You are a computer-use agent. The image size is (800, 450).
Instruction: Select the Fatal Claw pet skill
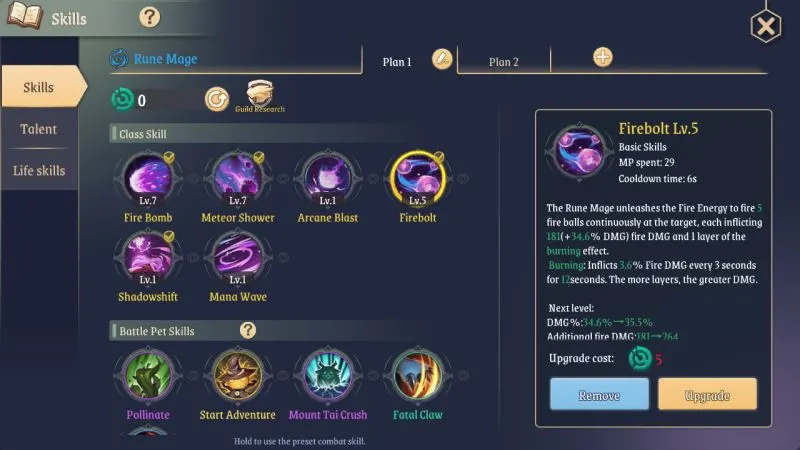[417, 376]
